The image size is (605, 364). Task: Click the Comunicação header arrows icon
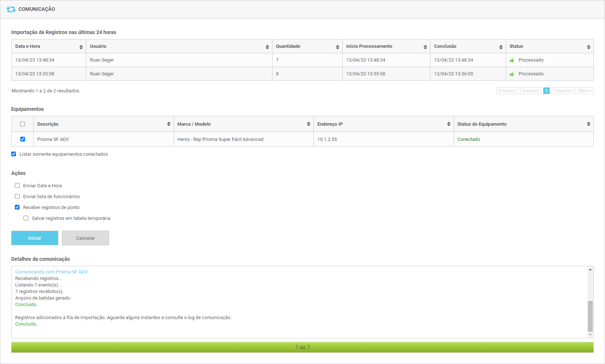11,9
